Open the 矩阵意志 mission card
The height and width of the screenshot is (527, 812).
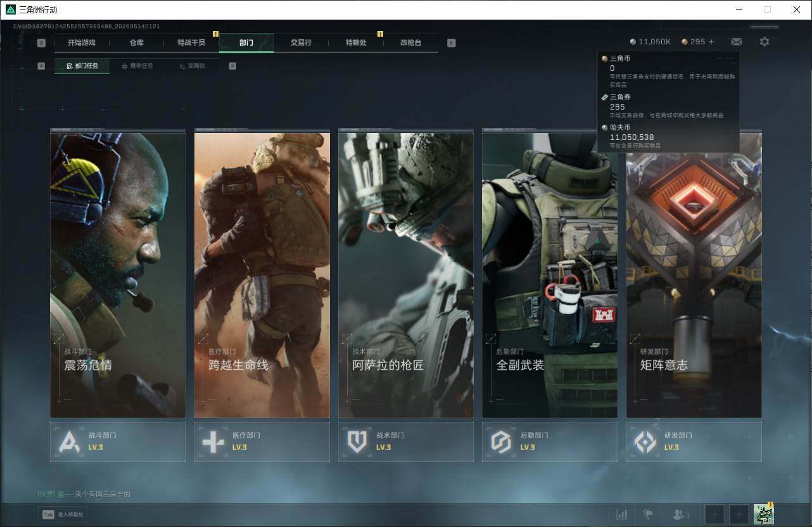(x=694, y=274)
